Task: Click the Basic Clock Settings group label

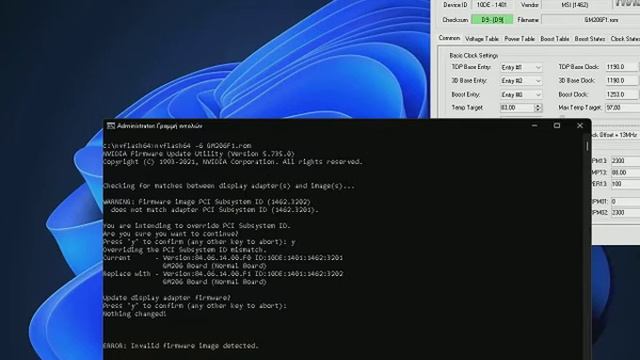Action: [x=473, y=56]
